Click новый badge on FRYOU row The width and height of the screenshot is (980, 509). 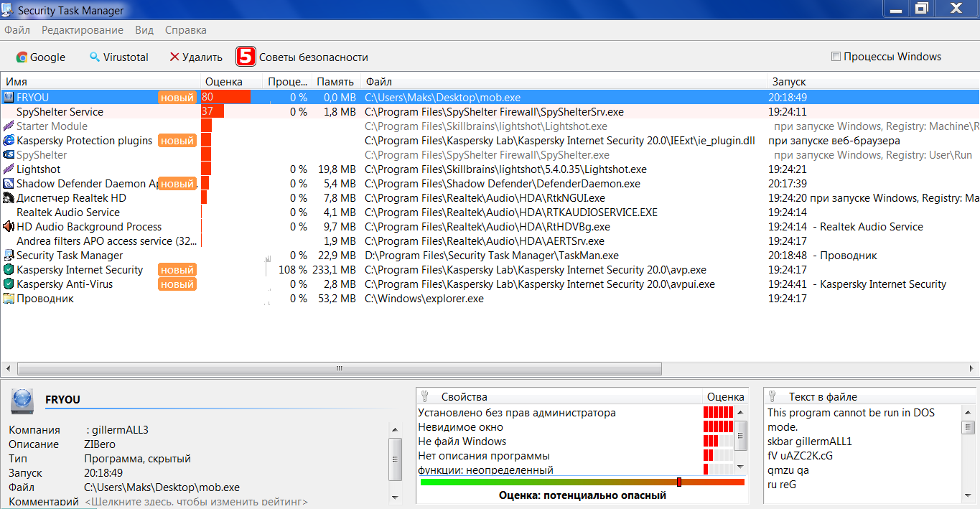tap(177, 98)
